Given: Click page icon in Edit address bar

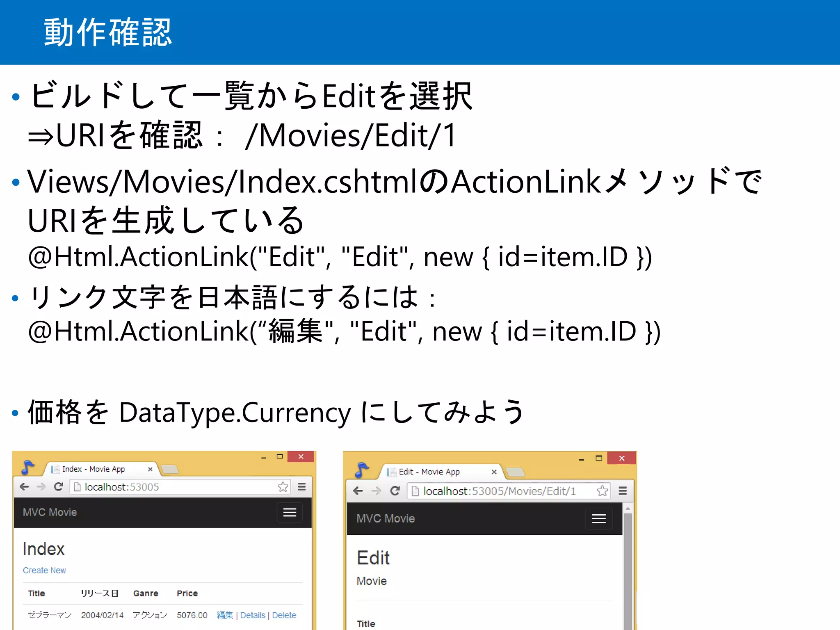Looking at the screenshot, I should pos(415,491).
